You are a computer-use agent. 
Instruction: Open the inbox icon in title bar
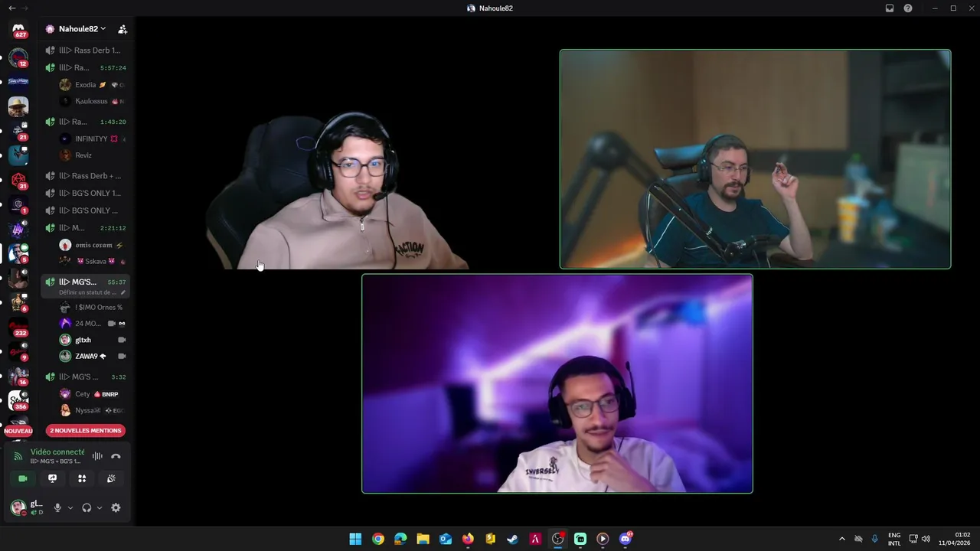point(890,8)
